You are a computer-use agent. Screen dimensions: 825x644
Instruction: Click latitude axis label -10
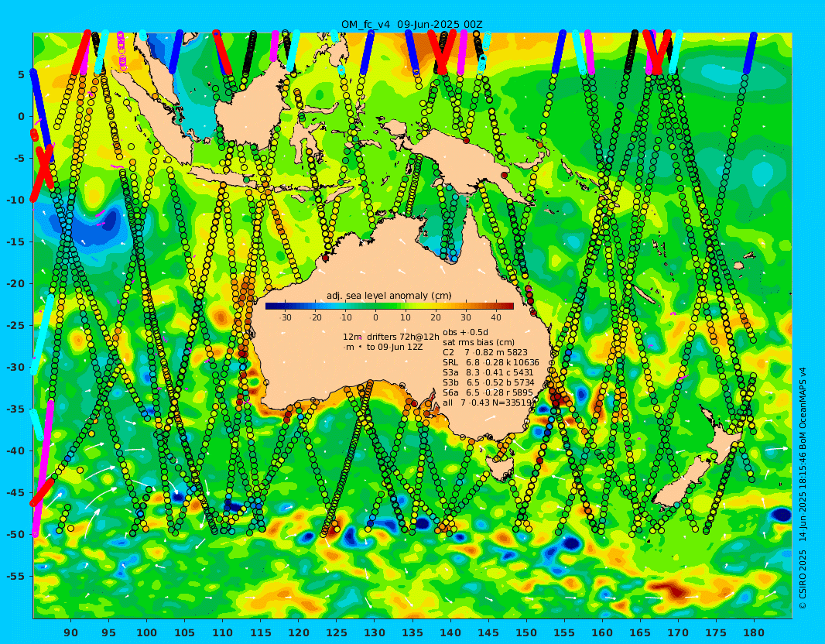tap(15, 200)
